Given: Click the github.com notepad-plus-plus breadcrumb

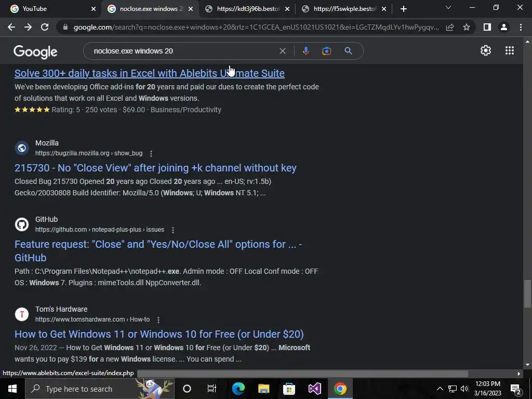Looking at the screenshot, I should pyautogui.click(x=100, y=230).
